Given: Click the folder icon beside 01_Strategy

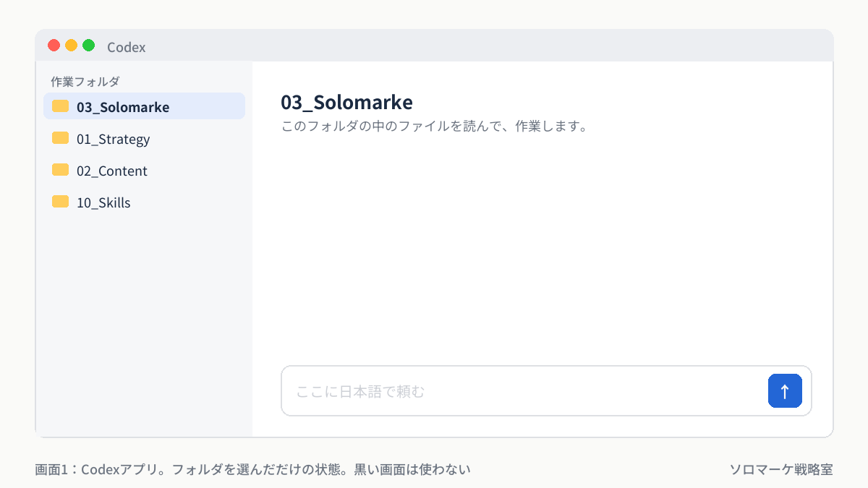Looking at the screenshot, I should (x=61, y=138).
